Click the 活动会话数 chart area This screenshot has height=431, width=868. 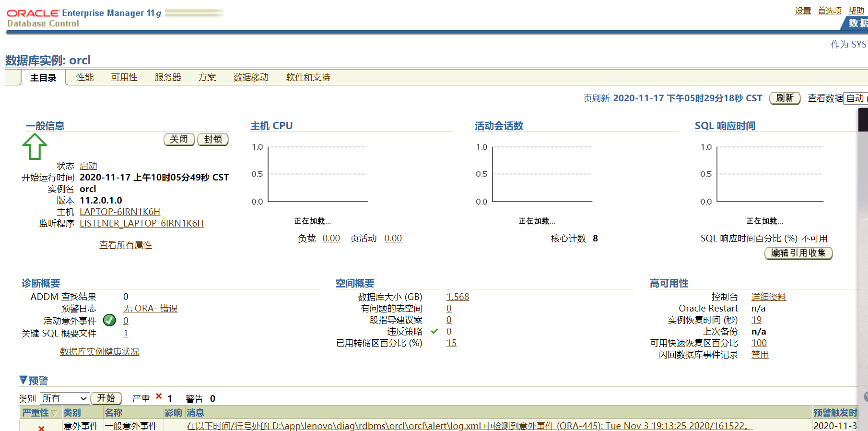[x=542, y=174]
